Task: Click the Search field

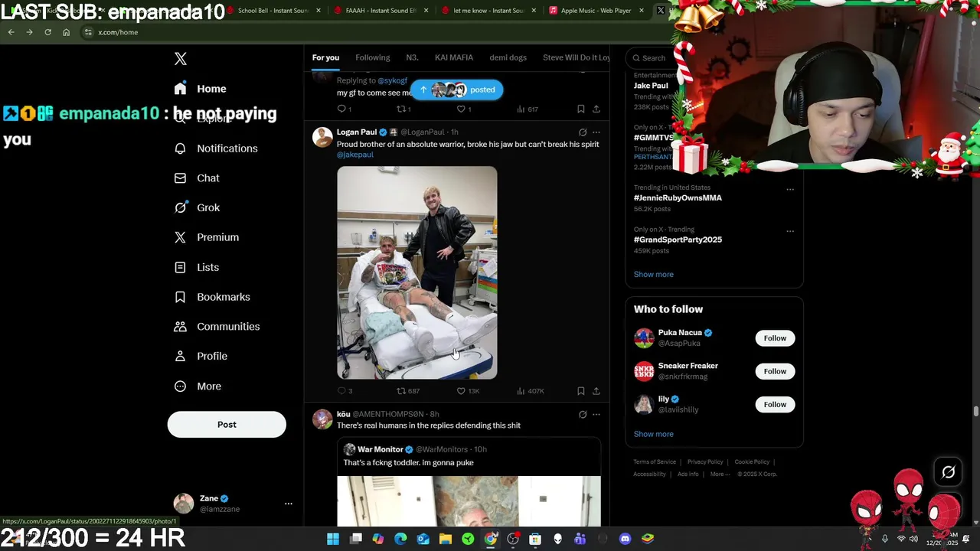Action: 650,58
